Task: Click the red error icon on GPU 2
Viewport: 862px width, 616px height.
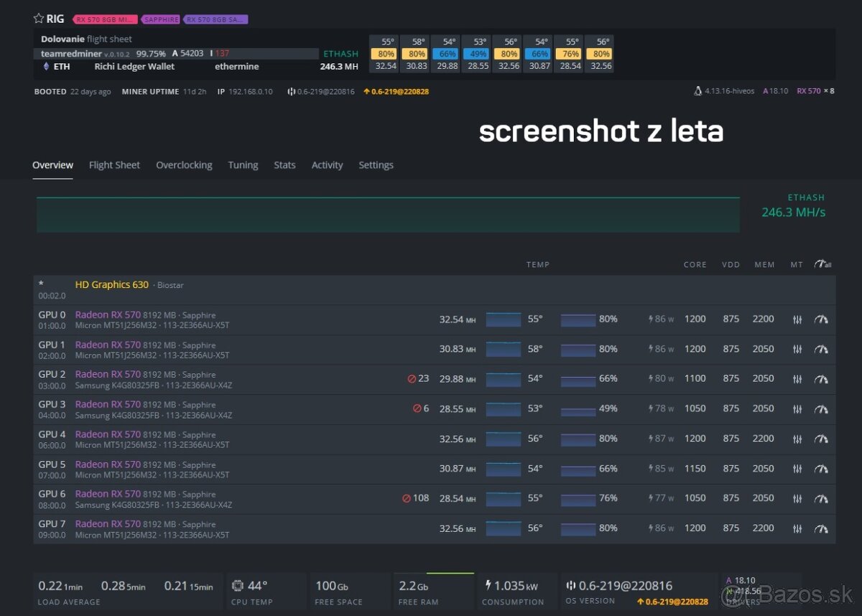Action: [x=412, y=379]
